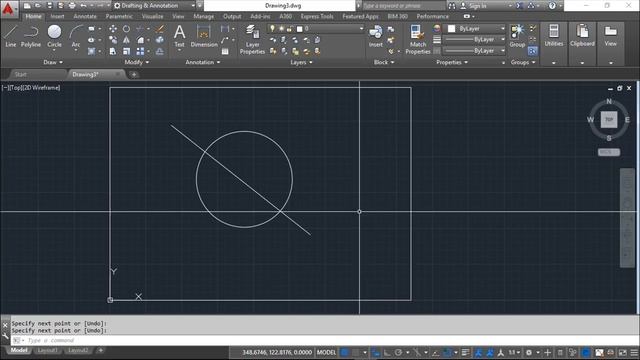Toggle snap mode in status bar
Viewport: 640px width, 360px height.
point(356,352)
